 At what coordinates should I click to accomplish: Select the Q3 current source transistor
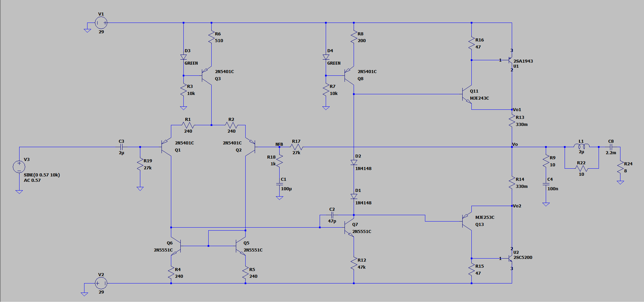(x=207, y=76)
